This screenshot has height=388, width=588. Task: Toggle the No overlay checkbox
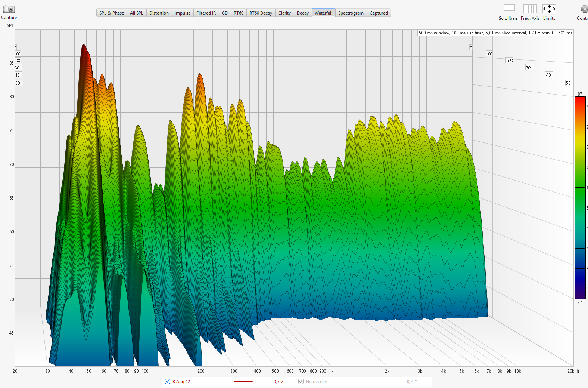pyautogui.click(x=301, y=381)
